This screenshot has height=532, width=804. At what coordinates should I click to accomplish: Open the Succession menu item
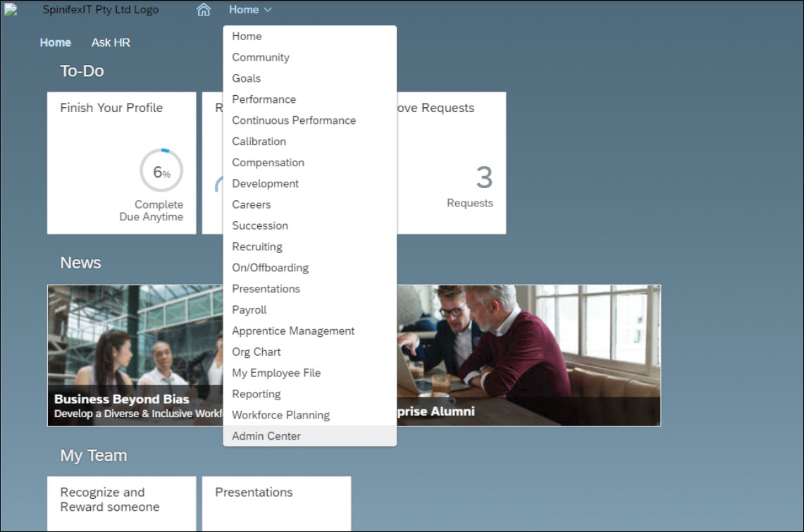tap(260, 225)
